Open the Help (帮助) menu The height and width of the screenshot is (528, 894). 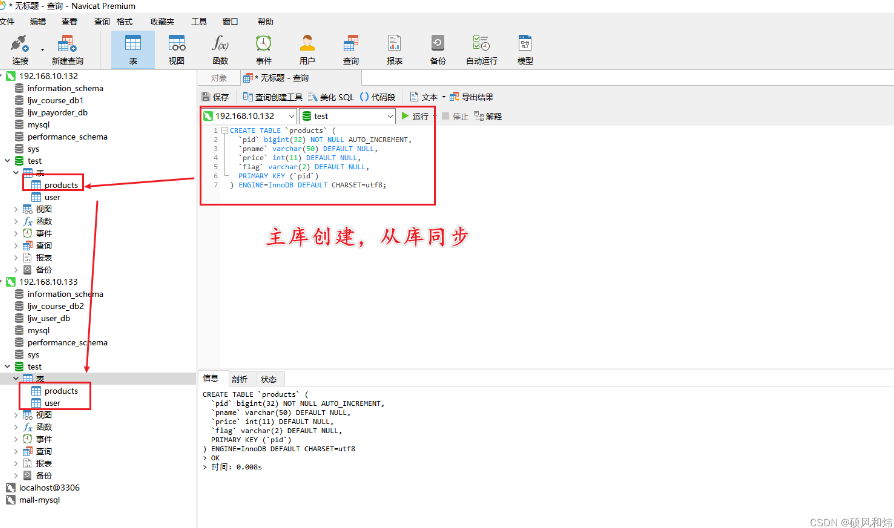[265, 22]
